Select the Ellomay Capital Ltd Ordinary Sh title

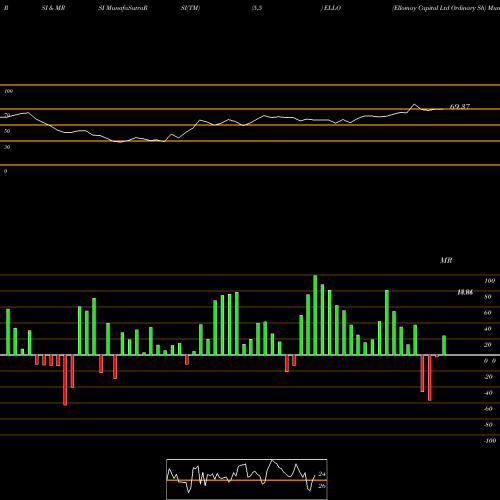439,8
